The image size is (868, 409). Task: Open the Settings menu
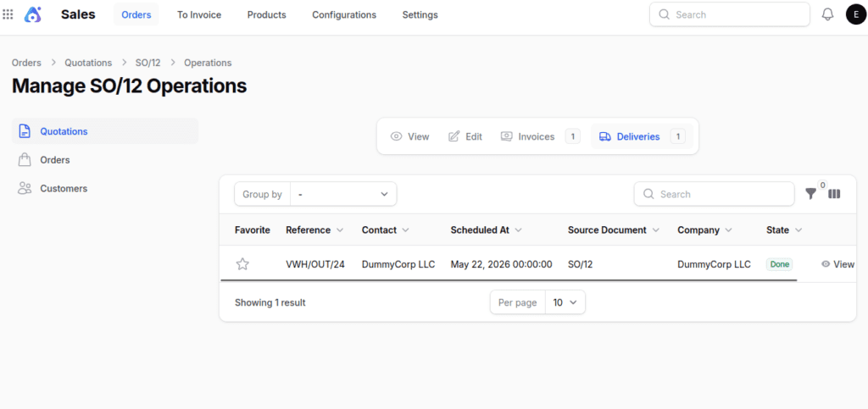(x=420, y=15)
